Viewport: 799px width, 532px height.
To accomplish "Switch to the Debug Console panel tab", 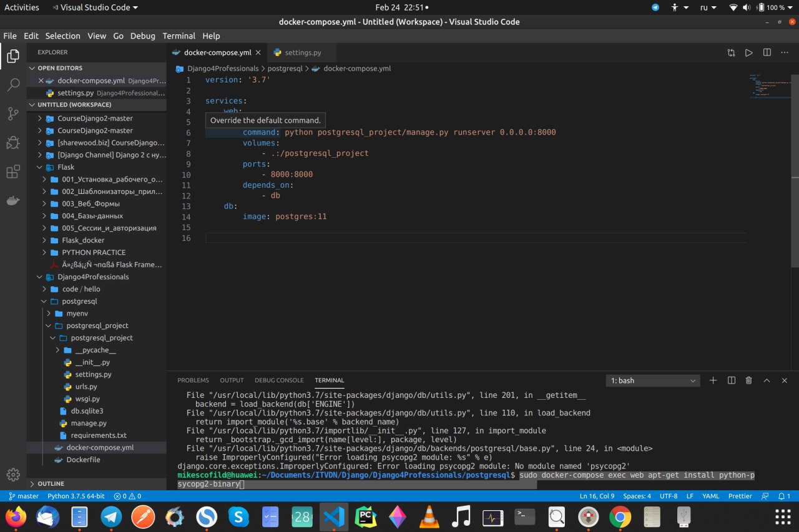I will (x=279, y=380).
